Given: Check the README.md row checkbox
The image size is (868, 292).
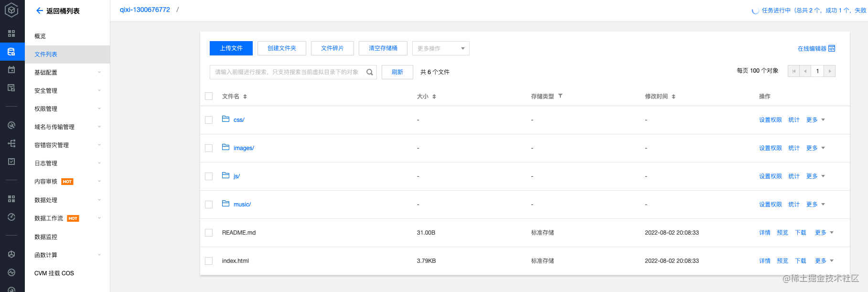Looking at the screenshot, I should tap(209, 233).
